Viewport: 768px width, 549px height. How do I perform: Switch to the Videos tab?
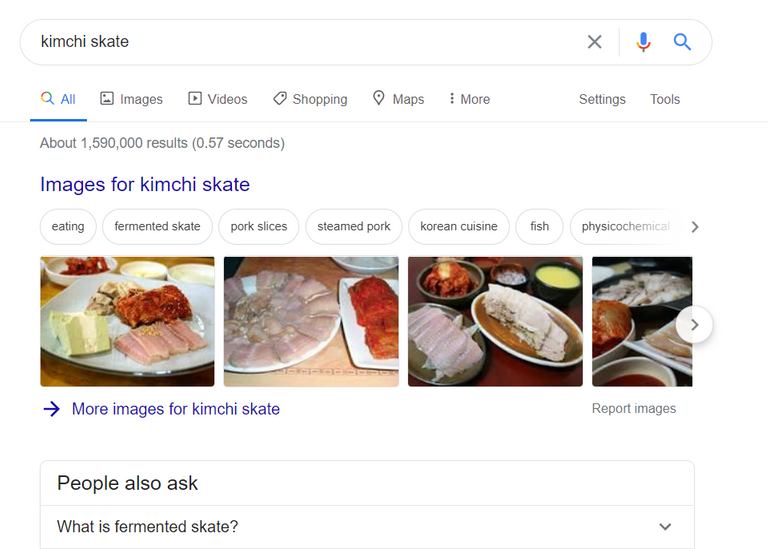[x=218, y=99]
